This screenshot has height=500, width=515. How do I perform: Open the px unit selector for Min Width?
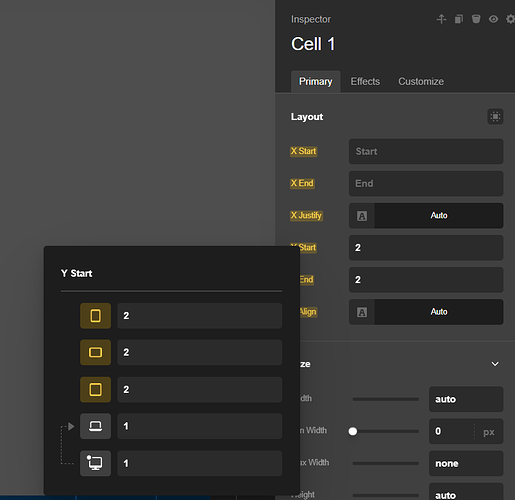(x=489, y=432)
